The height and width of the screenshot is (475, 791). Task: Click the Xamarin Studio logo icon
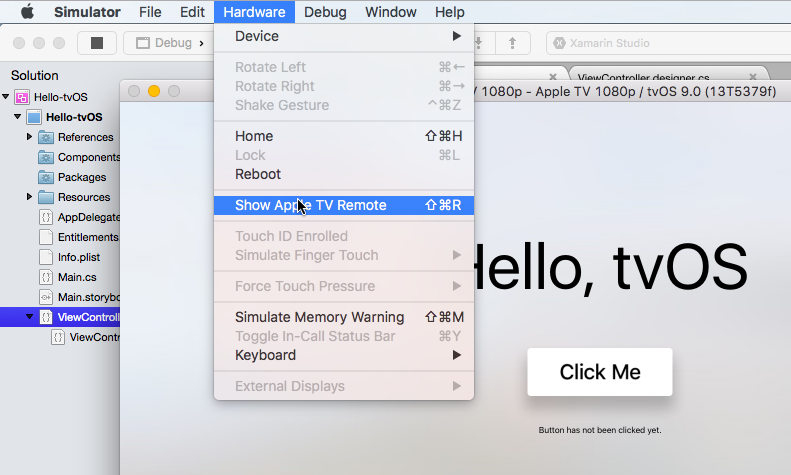[559, 43]
